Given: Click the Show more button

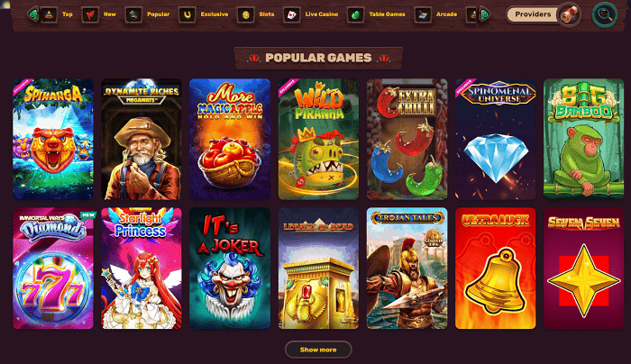Looking at the screenshot, I should pos(318,350).
